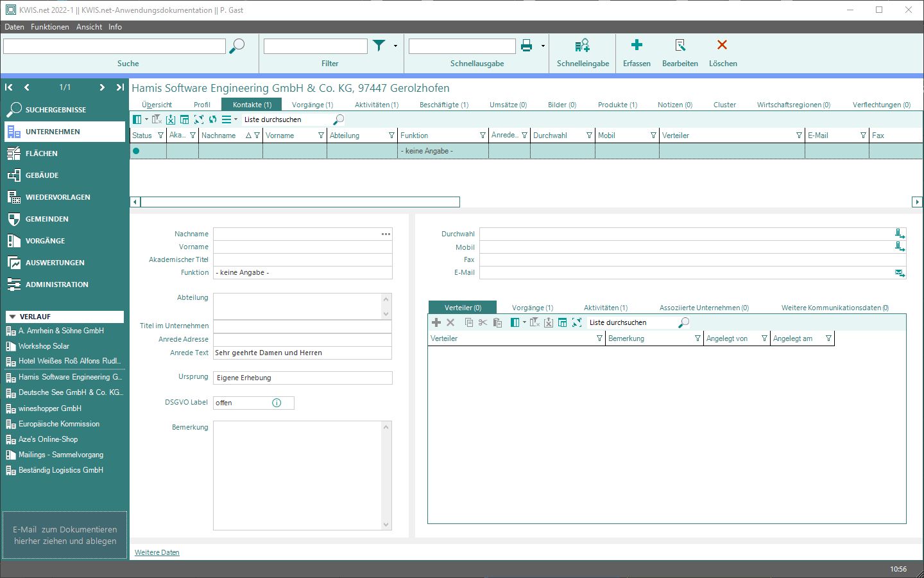Click cut scissors icon in Verteiler toolbar

point(483,322)
